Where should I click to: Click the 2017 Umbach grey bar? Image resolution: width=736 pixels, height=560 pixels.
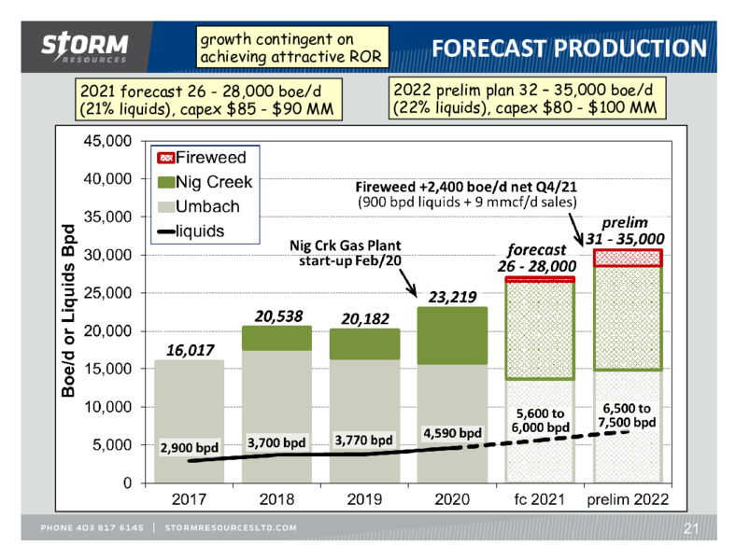tap(190, 421)
